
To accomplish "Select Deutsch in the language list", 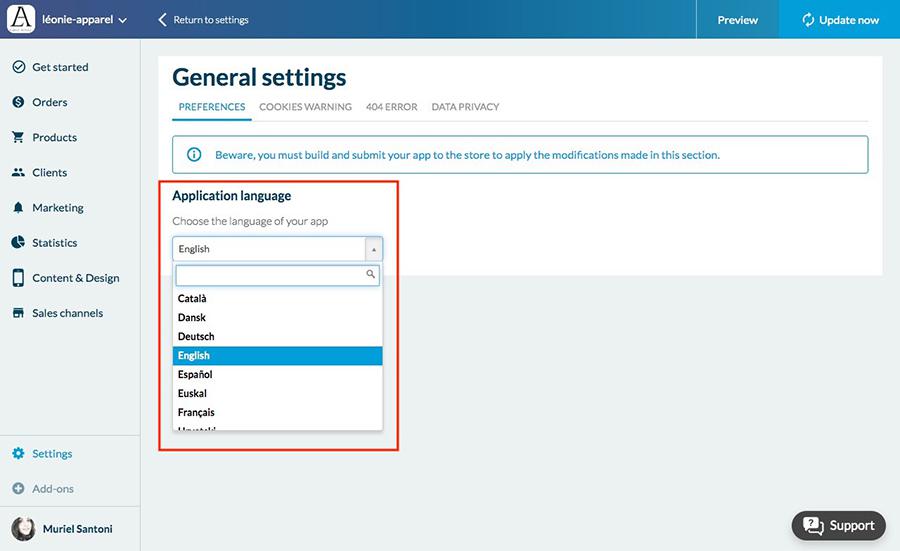I will (x=196, y=336).
